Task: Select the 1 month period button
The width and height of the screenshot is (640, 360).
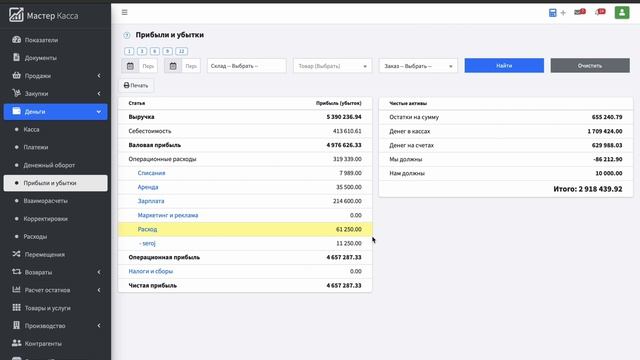Action: pos(129,51)
